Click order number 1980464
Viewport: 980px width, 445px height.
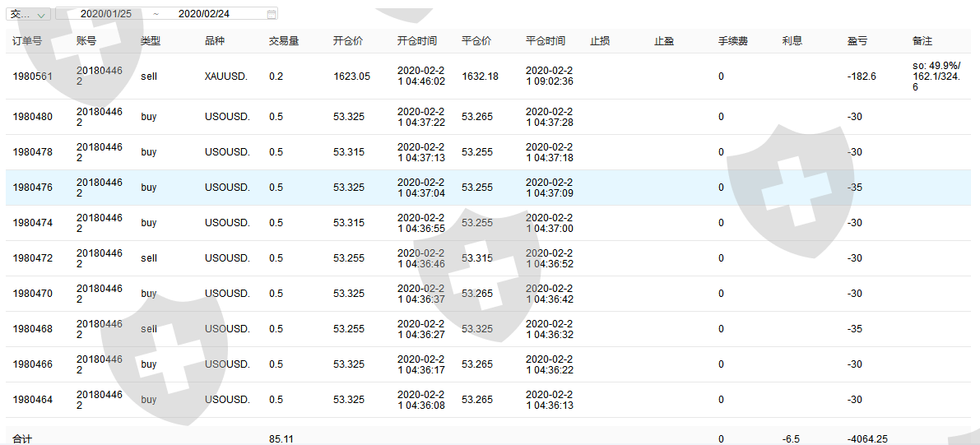(x=33, y=400)
